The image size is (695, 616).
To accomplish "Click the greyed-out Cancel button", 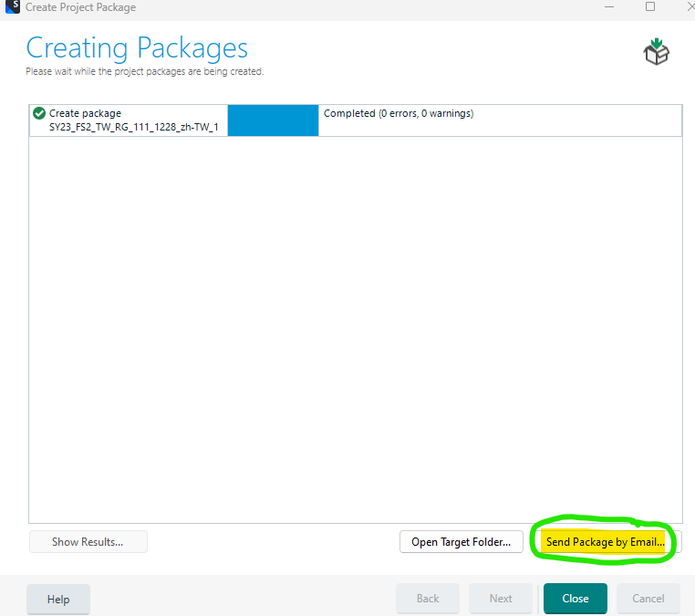I will coord(648,599).
